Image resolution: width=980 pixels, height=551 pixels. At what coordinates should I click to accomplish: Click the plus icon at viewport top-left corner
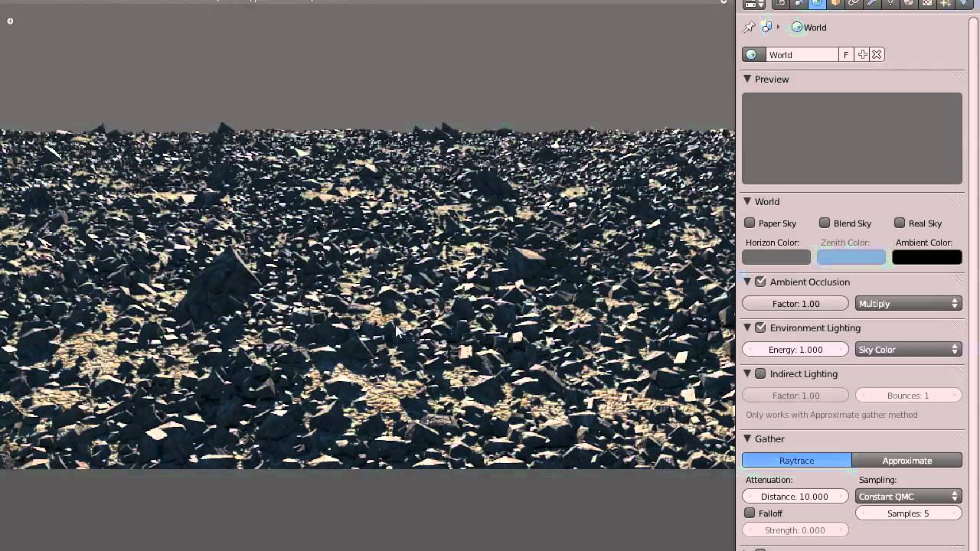click(10, 21)
